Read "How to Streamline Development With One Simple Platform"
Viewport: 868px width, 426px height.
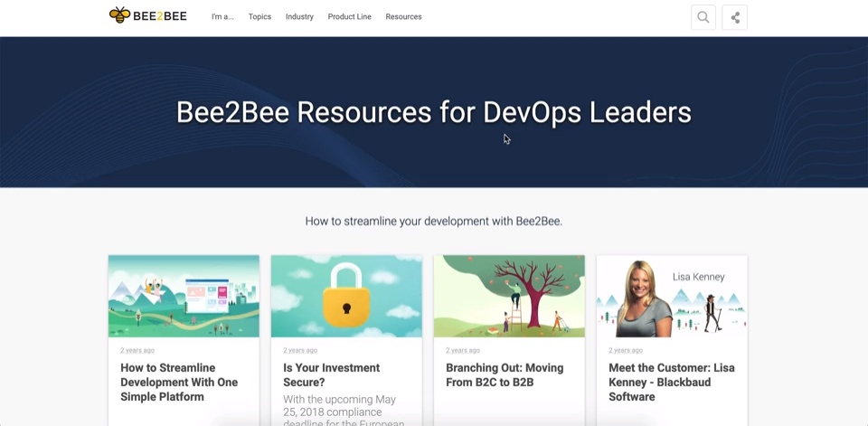coord(179,382)
